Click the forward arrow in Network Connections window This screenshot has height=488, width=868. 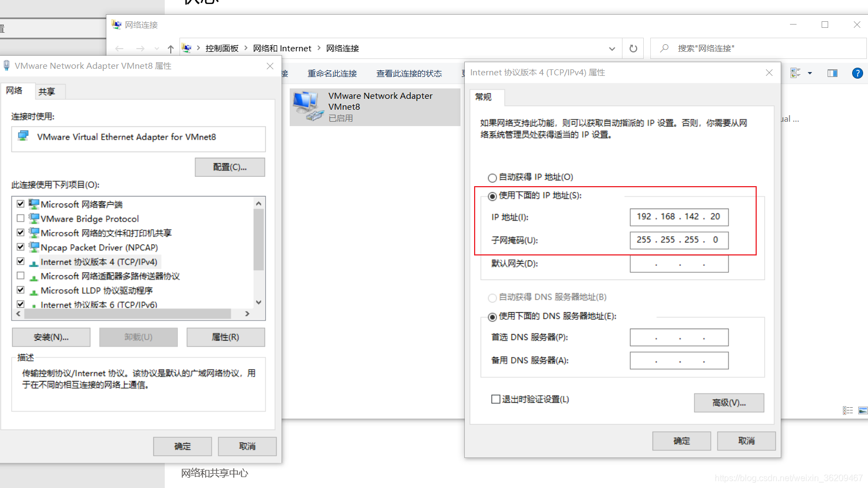[x=140, y=49]
